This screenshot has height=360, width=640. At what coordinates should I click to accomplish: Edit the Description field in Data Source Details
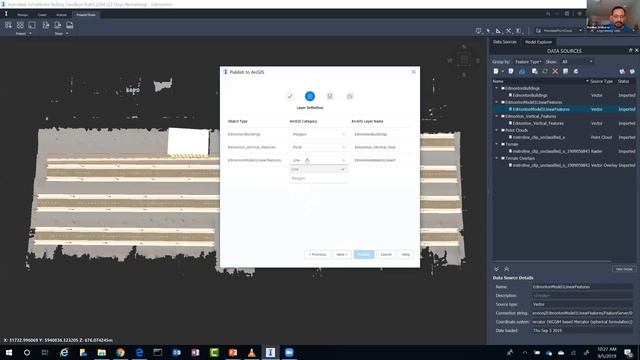tap(582, 296)
